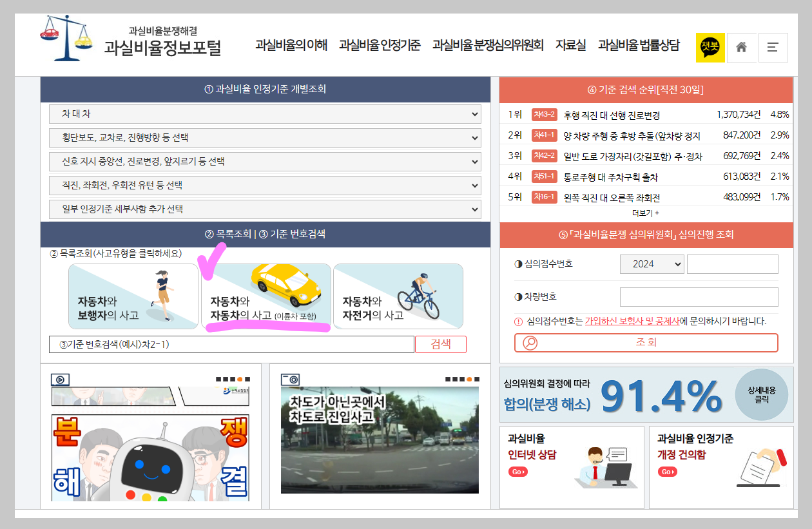Expand the 직진, 좌회전, 우회전 유턴 selector

[x=264, y=185]
